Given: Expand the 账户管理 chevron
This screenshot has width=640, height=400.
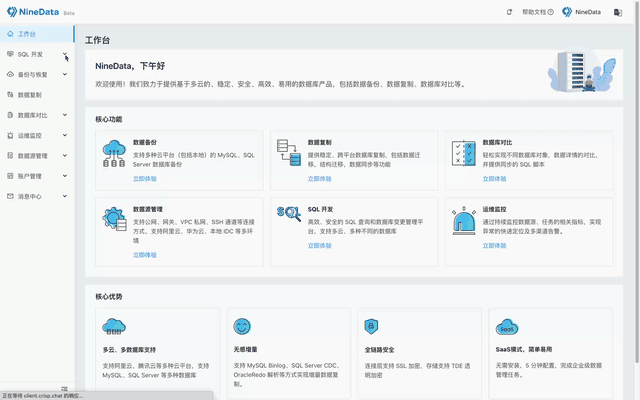Looking at the screenshot, I should [x=65, y=176].
